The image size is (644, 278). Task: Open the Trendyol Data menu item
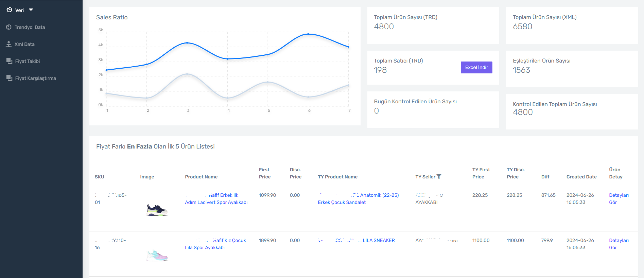click(30, 27)
